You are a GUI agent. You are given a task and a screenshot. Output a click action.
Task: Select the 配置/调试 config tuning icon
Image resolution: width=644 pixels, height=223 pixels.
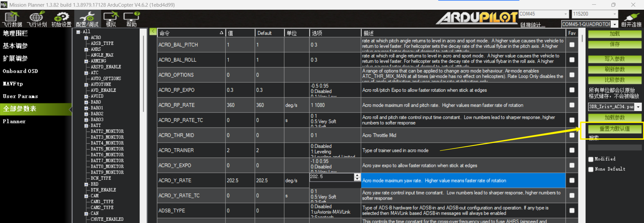(x=87, y=19)
